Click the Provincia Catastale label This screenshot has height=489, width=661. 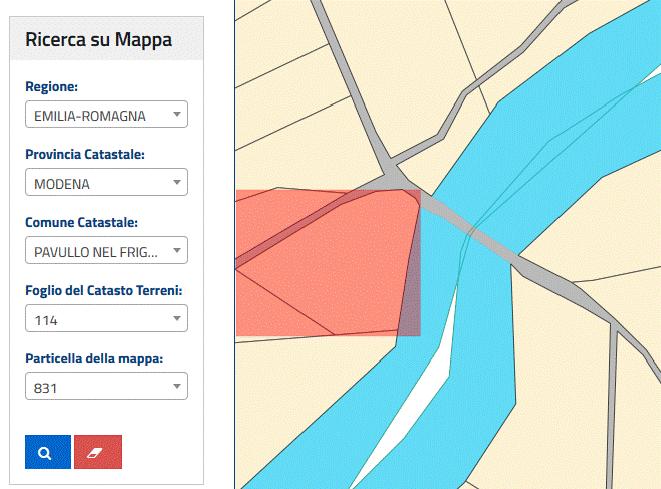[x=85, y=155]
